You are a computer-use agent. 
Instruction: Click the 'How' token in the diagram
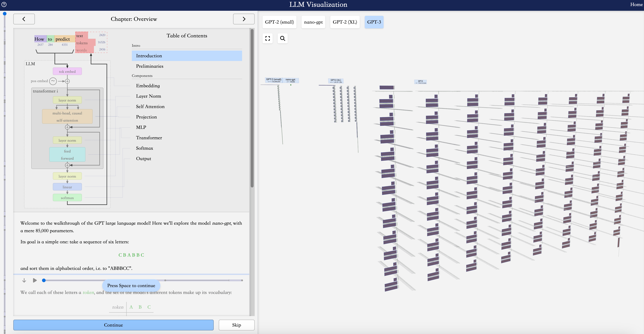pos(40,39)
